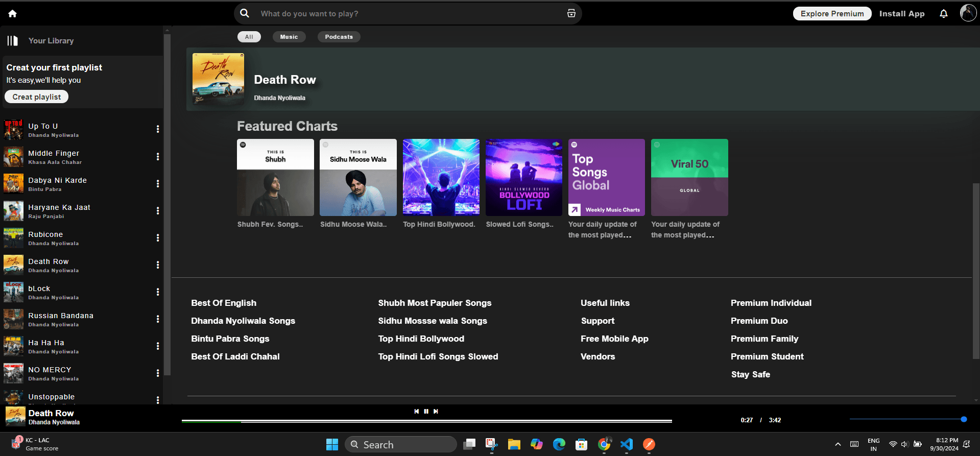Click Creat playlist button
Viewport: 980px width, 456px height.
point(37,97)
